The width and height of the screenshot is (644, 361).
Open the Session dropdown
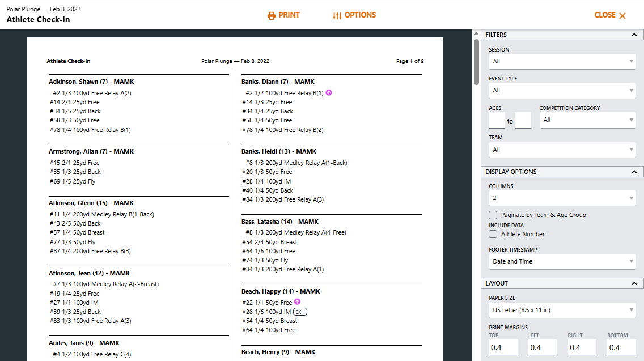[562, 61]
